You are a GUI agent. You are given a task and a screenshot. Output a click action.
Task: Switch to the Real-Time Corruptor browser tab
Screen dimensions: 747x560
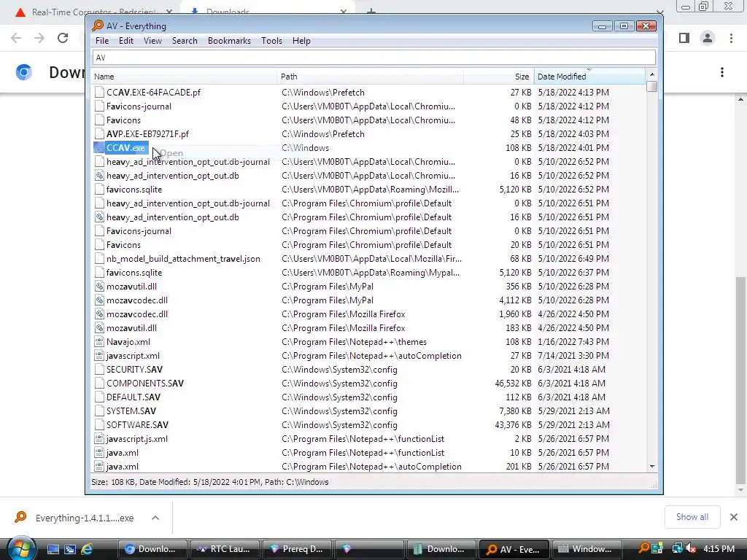(94, 12)
